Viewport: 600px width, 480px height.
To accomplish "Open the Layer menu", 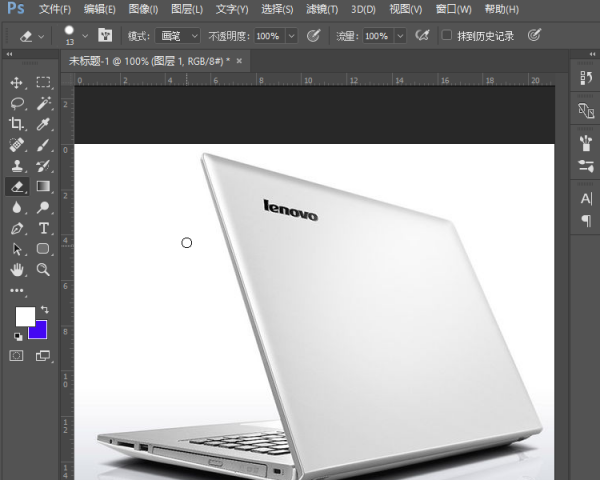I will [x=187, y=9].
